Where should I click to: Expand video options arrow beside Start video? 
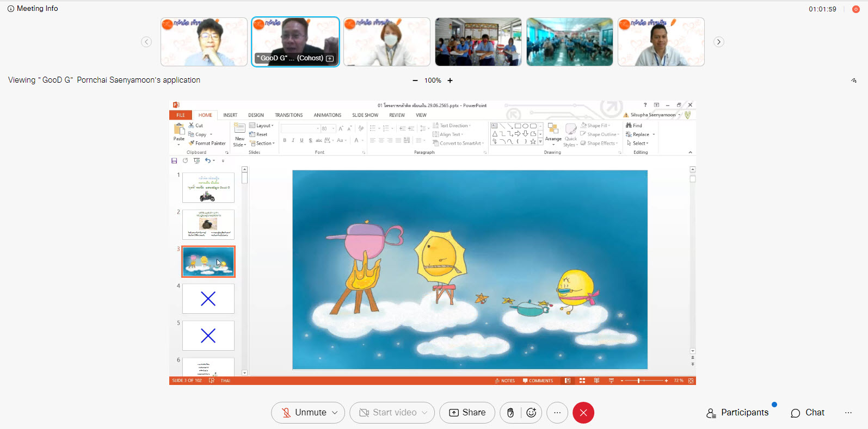pyautogui.click(x=425, y=413)
